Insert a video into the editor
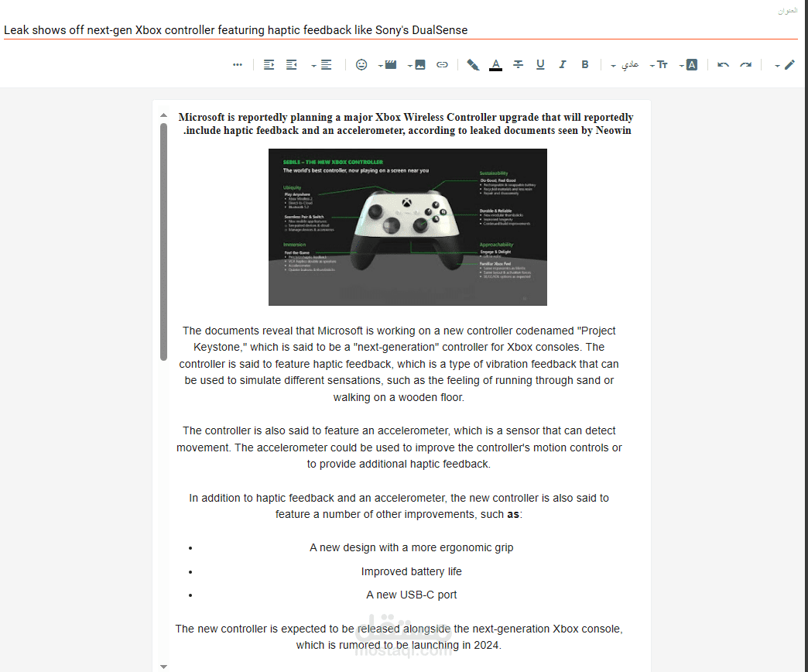The image size is (808, 672). coord(391,64)
